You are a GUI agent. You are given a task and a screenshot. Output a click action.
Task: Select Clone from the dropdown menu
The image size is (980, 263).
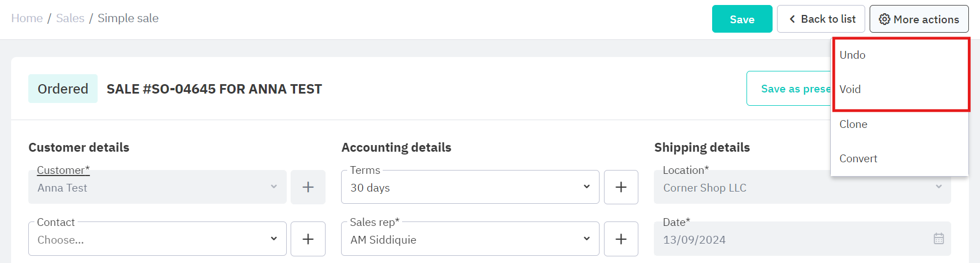pyautogui.click(x=854, y=124)
